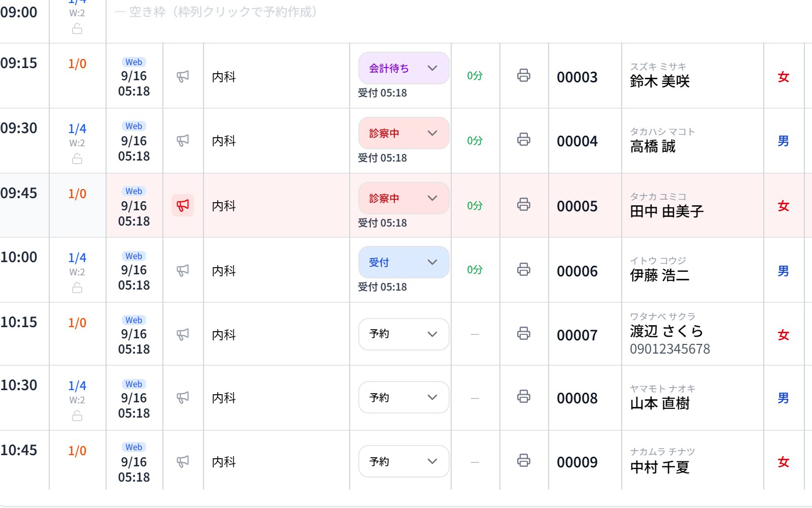The height and width of the screenshot is (508, 812).
Task: Select patient name 鈴木 美咲
Action: (660, 81)
